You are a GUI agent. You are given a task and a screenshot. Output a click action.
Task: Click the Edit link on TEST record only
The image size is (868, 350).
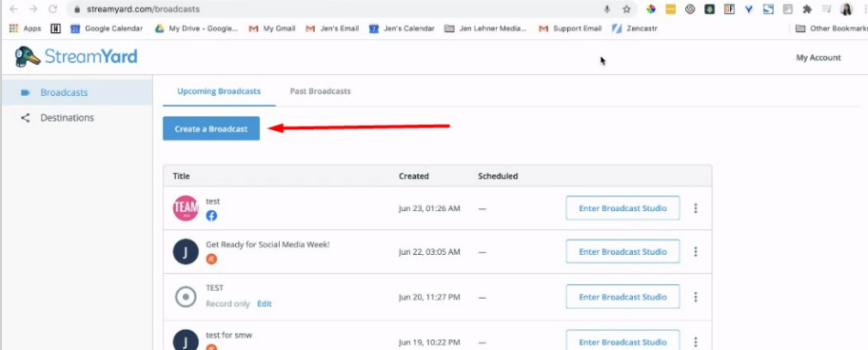[264, 303]
